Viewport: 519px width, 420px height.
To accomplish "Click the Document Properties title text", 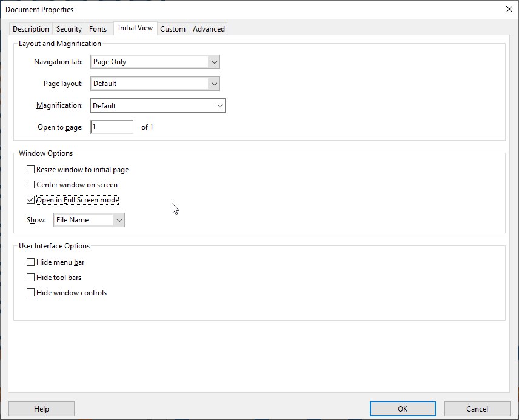I will 39,10.
